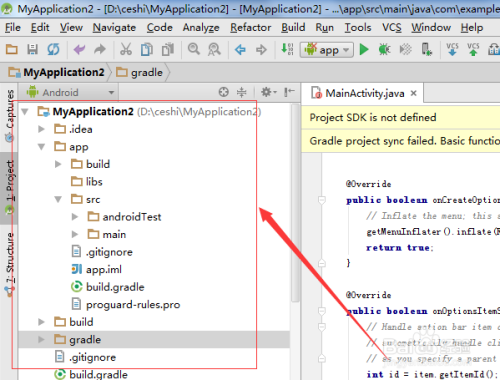Image resolution: width=500 pixels, height=380 pixels.
Task: Run the app with green play icon
Action: tap(364, 50)
